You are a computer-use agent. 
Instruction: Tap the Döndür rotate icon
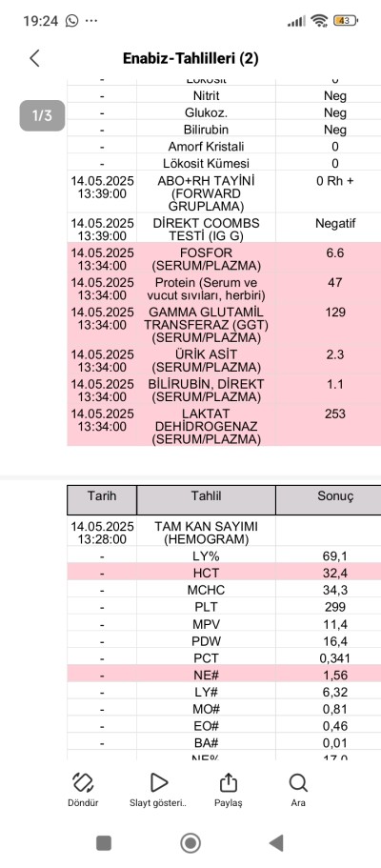pos(83,782)
